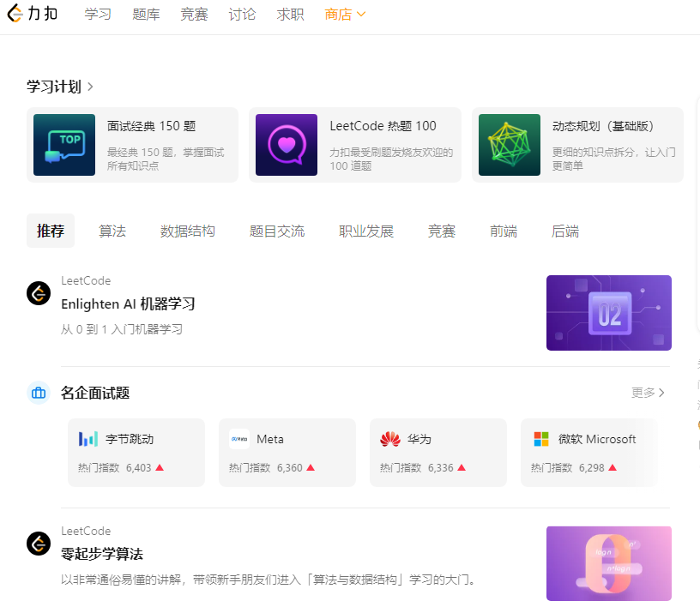Click the 热门指数 6,360 value
The height and width of the screenshot is (613, 700).
point(289,467)
